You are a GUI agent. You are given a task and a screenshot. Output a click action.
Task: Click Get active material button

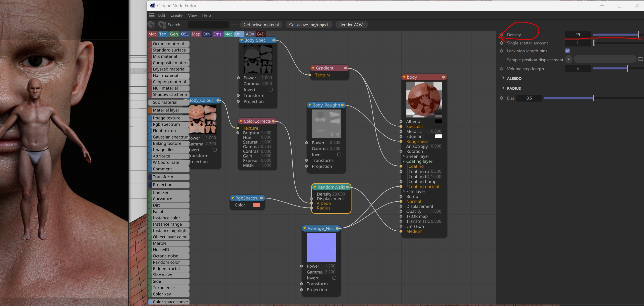pyautogui.click(x=261, y=24)
